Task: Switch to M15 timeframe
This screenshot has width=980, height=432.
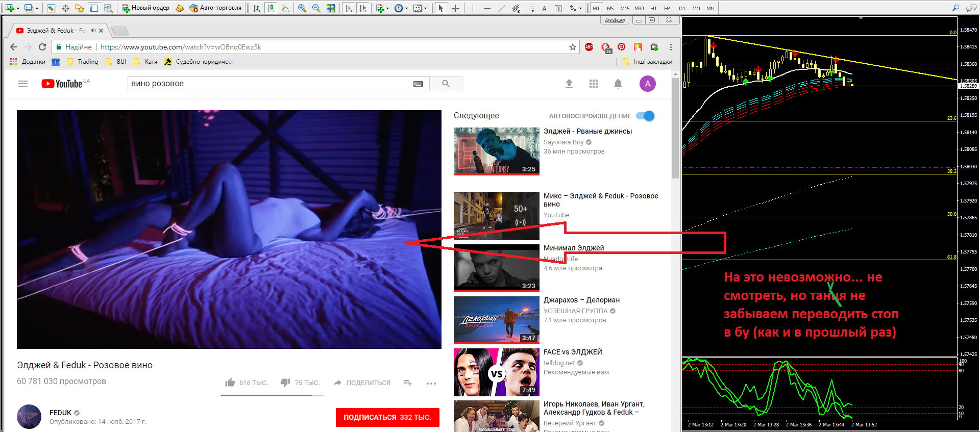Action: click(x=625, y=8)
